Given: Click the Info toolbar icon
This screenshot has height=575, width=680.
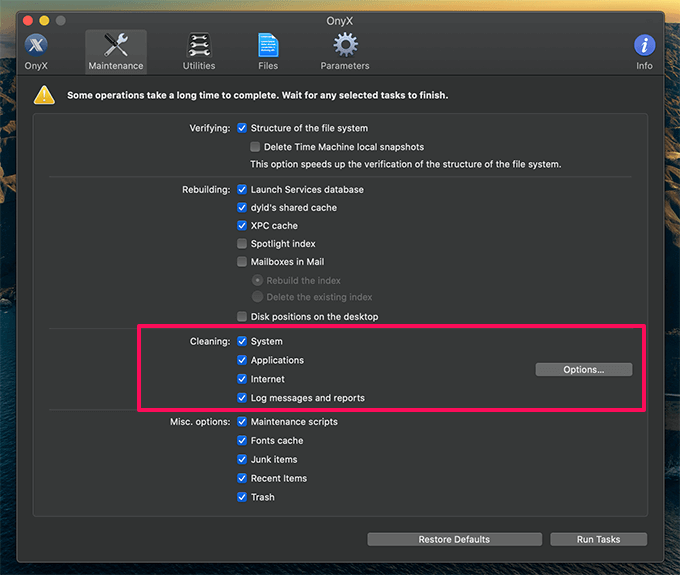Looking at the screenshot, I should (x=644, y=52).
